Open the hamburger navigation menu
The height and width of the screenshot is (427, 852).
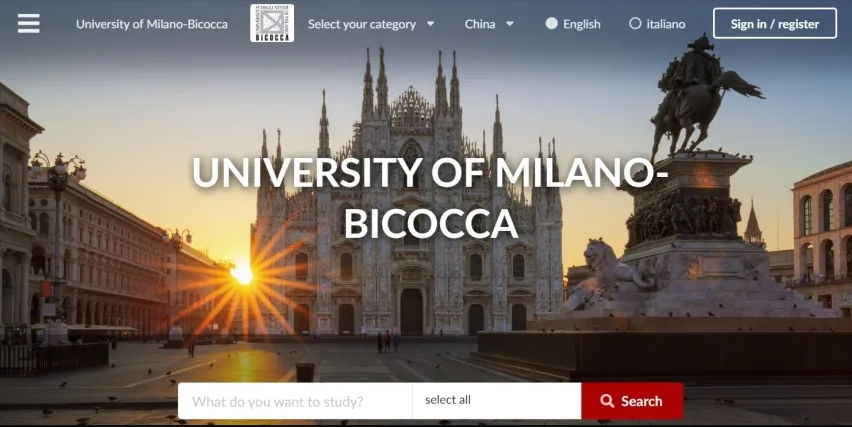28,23
